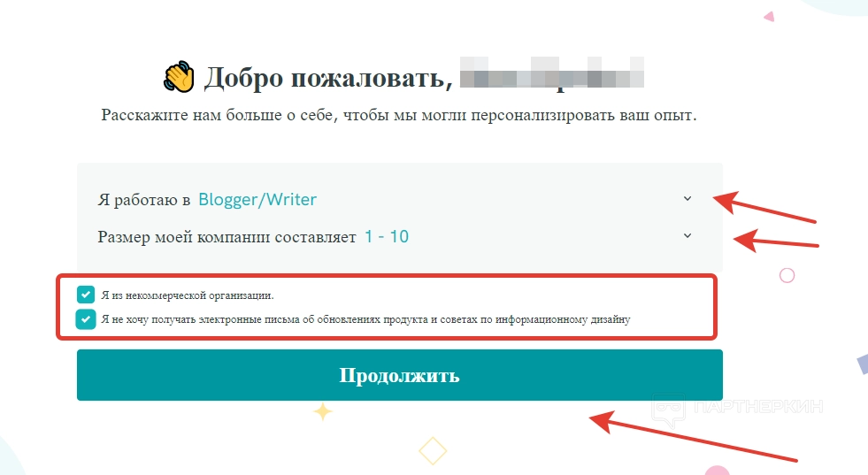Click the blurred user name in heading
This screenshot has height=475, width=868.
click(552, 73)
